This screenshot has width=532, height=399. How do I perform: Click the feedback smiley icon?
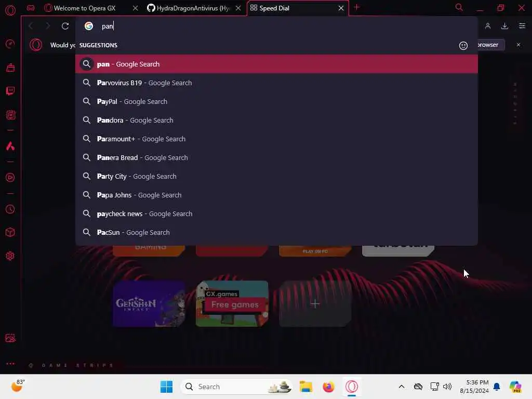[x=463, y=46]
